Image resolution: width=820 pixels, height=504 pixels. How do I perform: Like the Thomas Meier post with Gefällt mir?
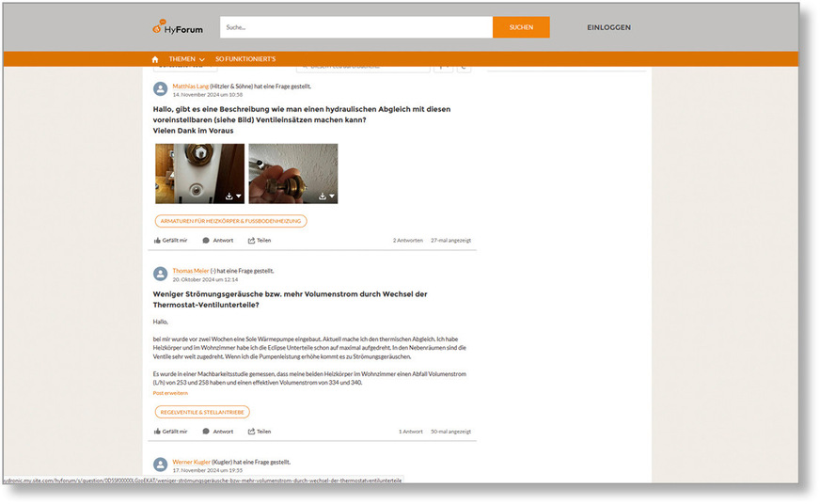170,432
